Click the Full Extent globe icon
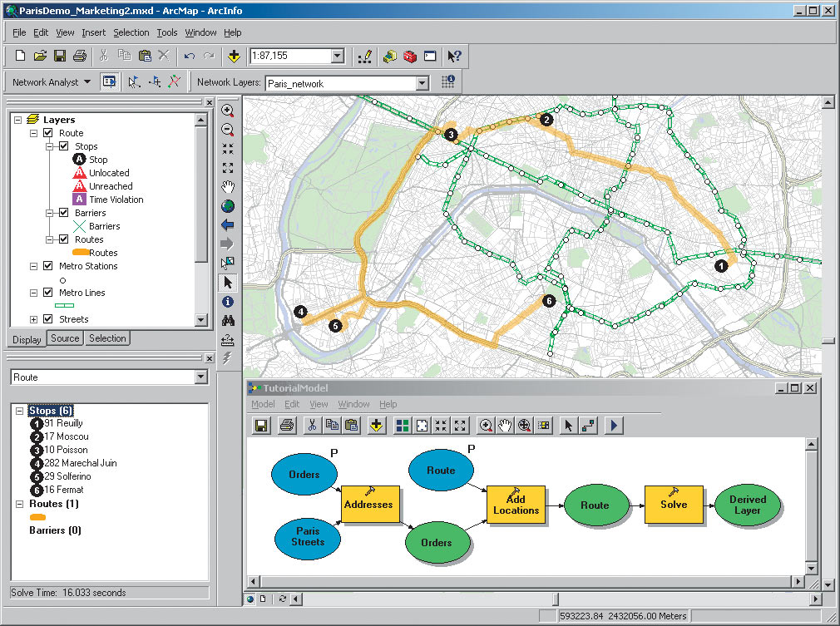Screen dimensions: 840x626 [x=228, y=206]
